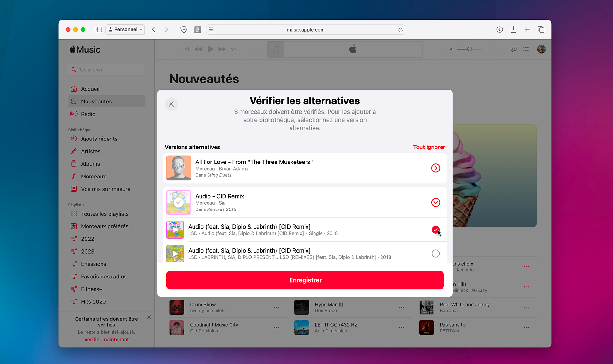This screenshot has width=613, height=364.
Task: Dismiss the titles verification notice
Action: (149, 317)
